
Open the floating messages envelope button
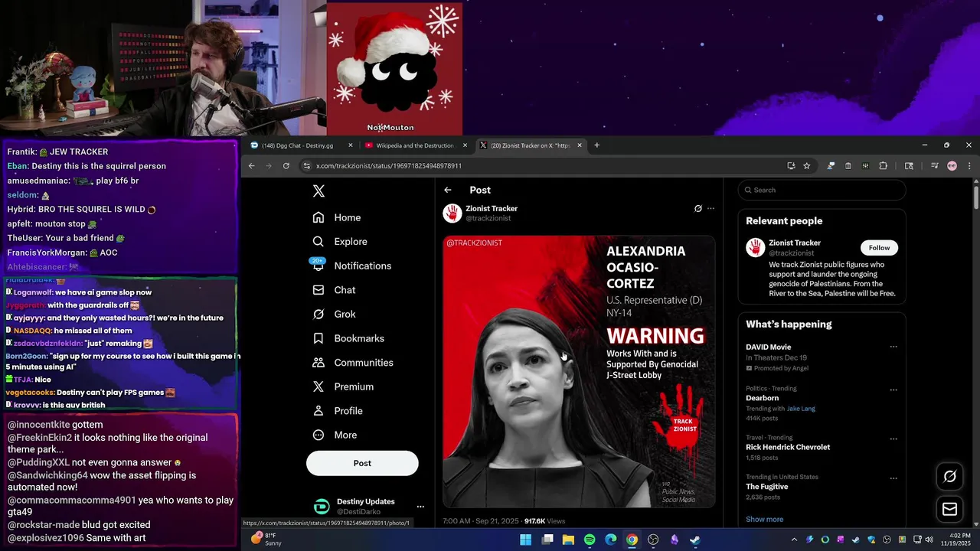pyautogui.click(x=949, y=509)
